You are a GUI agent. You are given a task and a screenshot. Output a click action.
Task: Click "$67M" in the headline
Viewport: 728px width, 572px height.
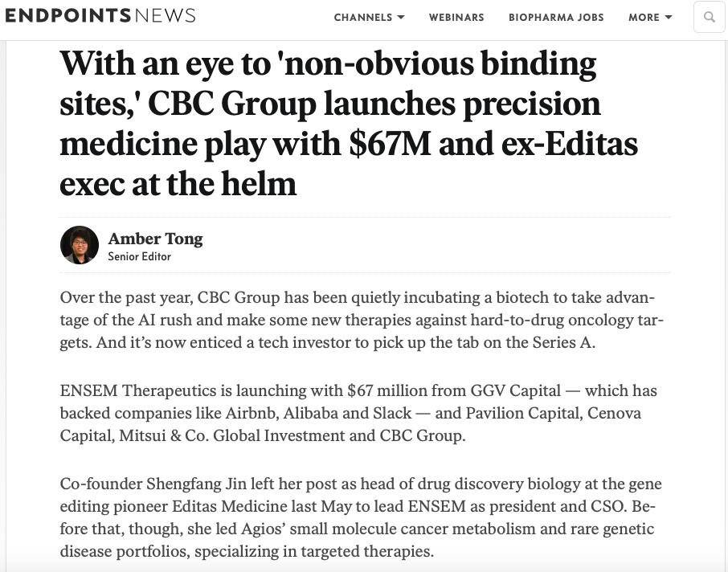(x=389, y=145)
